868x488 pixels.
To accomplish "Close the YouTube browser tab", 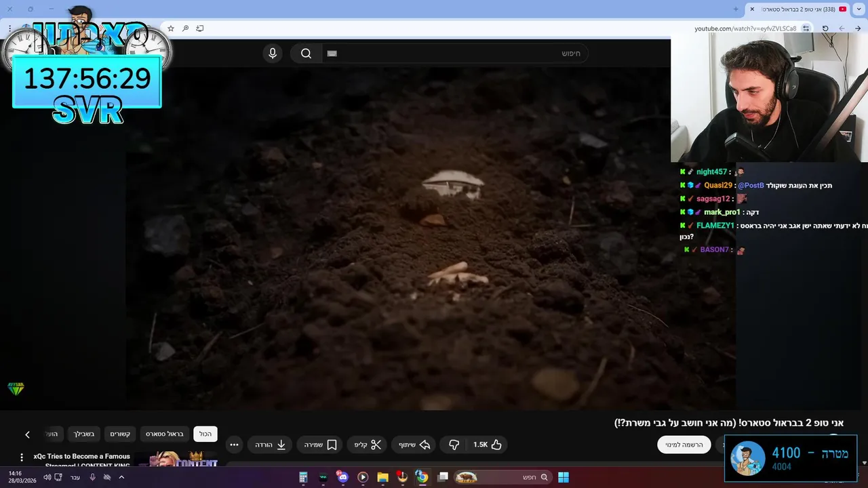I will click(752, 9).
